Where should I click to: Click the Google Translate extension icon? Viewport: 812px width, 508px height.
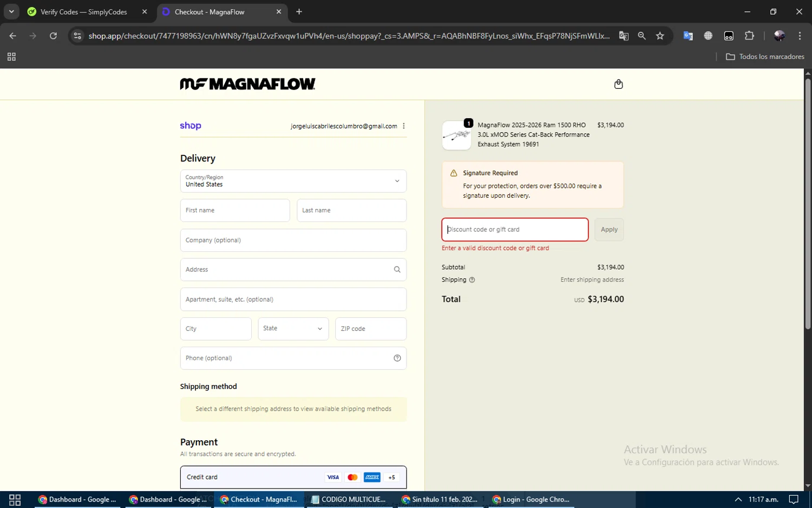(688, 36)
